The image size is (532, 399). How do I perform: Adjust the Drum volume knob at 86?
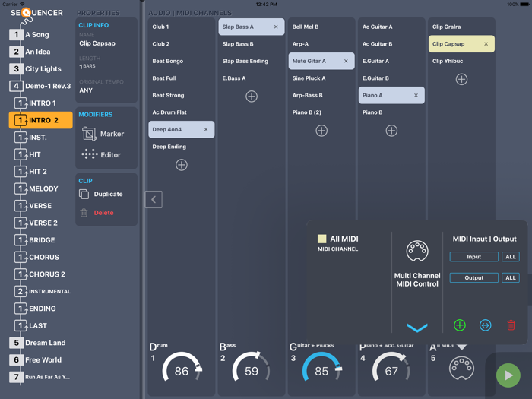(182, 368)
